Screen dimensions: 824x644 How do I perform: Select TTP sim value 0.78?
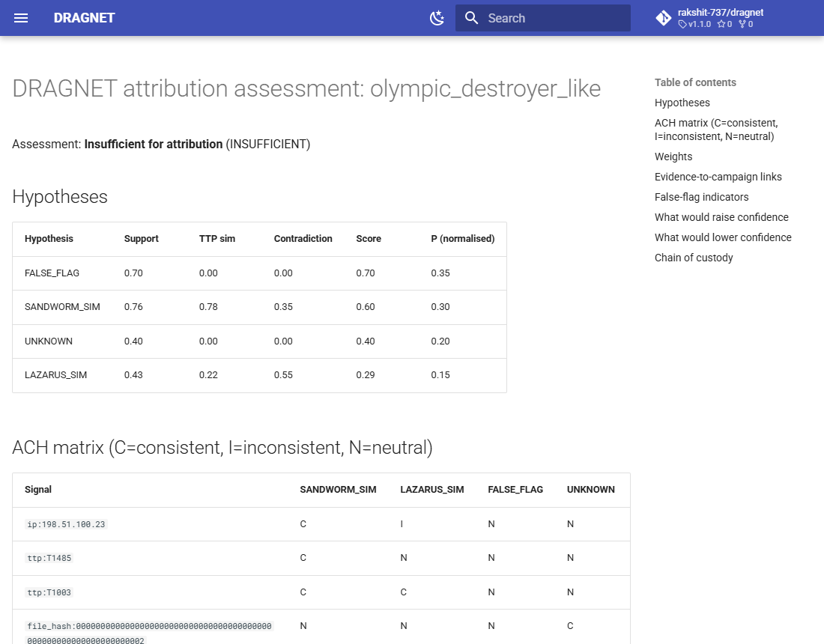point(208,307)
